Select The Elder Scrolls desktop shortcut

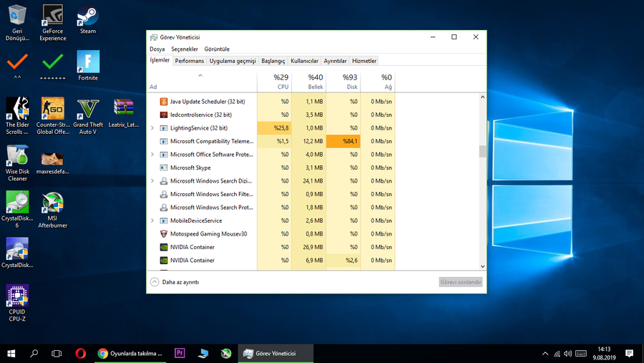(17, 116)
